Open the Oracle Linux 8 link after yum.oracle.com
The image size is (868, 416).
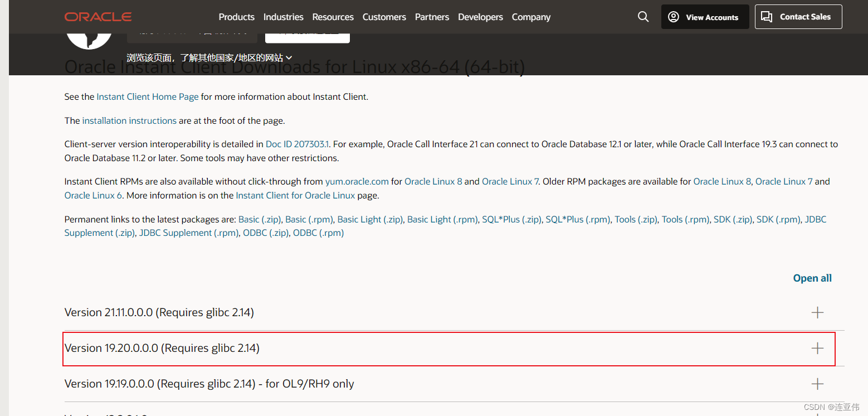coord(433,181)
